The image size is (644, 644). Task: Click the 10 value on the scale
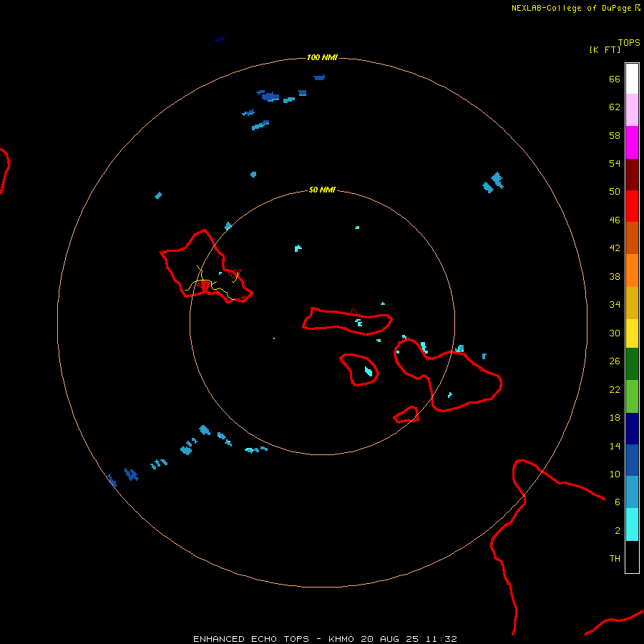(615, 474)
